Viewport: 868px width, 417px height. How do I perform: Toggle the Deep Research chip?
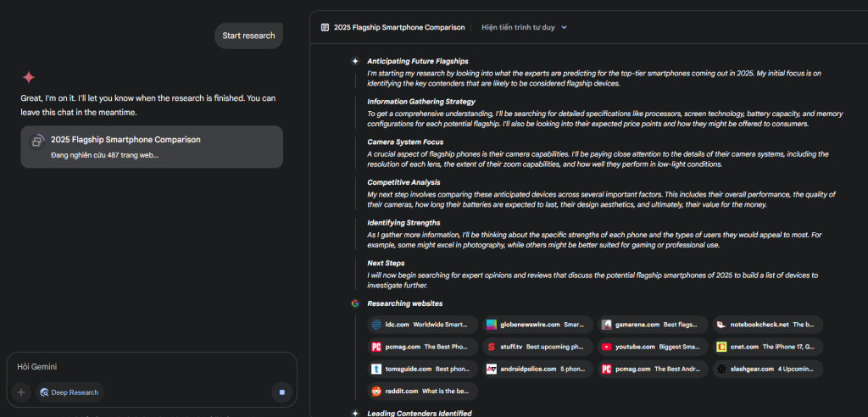(70, 392)
